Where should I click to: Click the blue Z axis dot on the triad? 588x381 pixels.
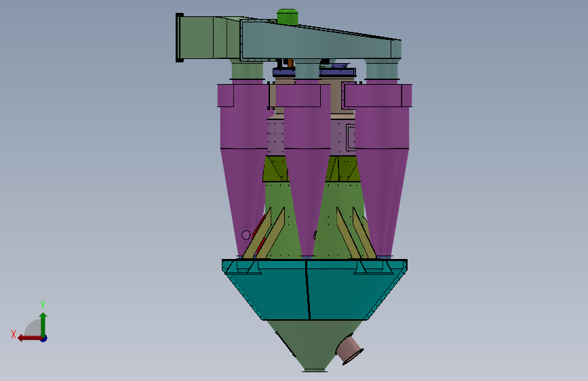[x=44, y=338]
